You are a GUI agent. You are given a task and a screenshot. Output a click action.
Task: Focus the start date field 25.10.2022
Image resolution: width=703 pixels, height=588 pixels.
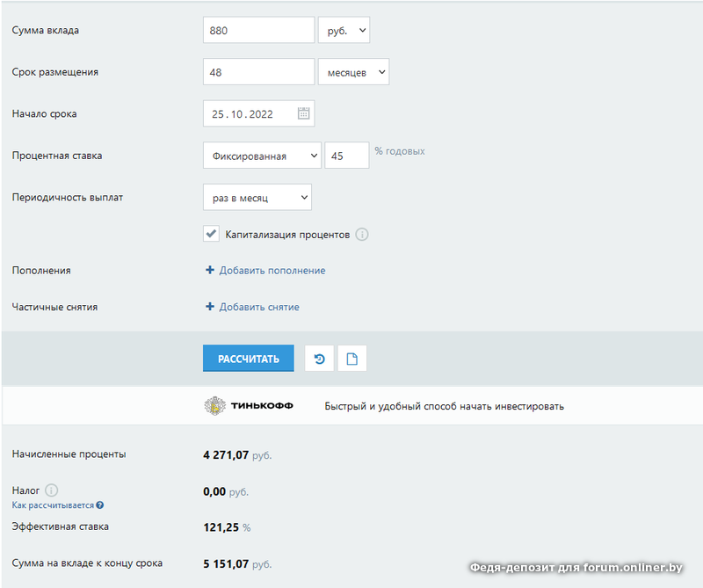pos(258,113)
